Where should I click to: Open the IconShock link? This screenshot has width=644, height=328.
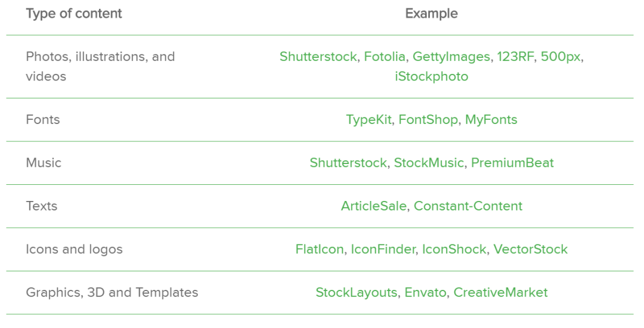[x=454, y=249]
